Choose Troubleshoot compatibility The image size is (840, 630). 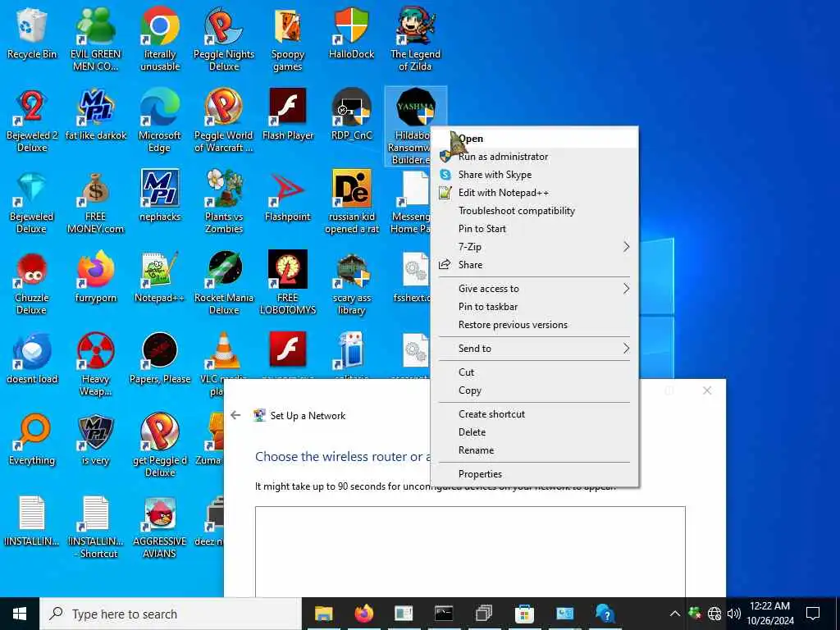click(x=534, y=211)
